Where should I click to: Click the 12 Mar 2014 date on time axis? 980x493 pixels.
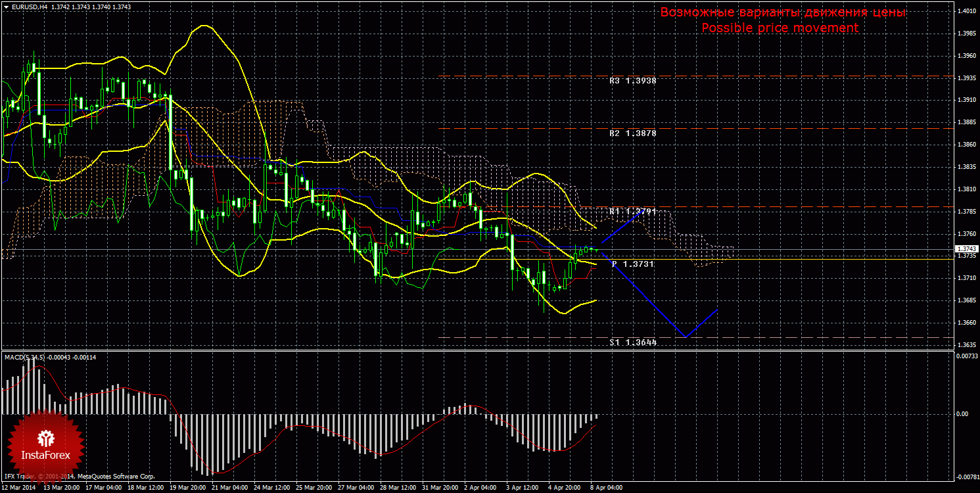click(20, 488)
